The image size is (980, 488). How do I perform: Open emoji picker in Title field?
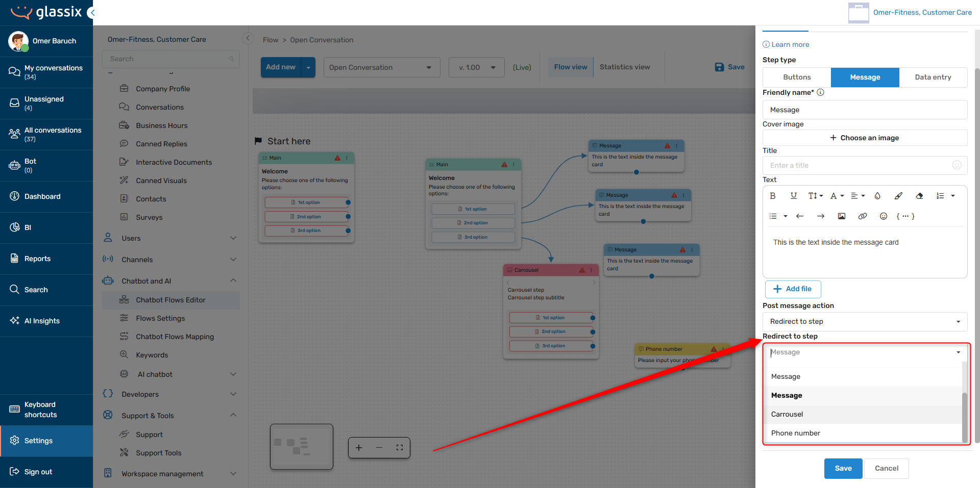click(957, 165)
